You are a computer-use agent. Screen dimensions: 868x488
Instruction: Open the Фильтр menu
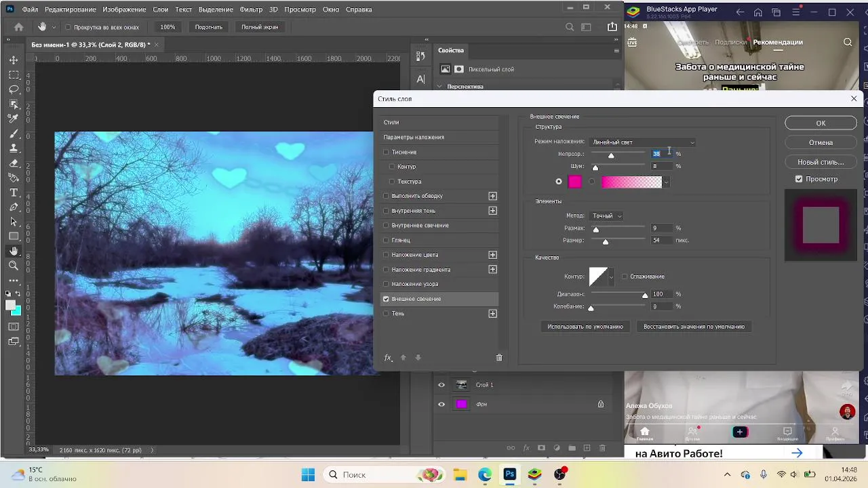(x=251, y=9)
